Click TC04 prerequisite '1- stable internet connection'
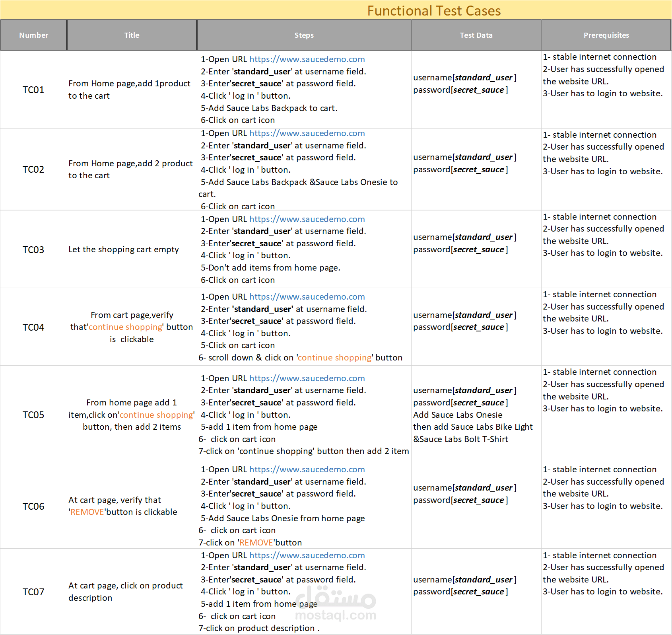The height and width of the screenshot is (635, 672). tap(600, 294)
